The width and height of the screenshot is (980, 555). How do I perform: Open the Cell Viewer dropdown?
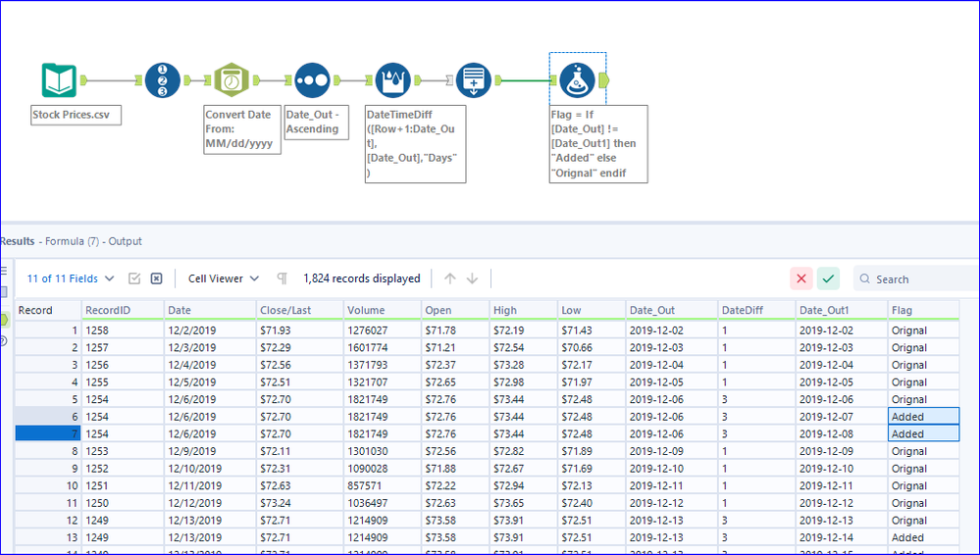tap(223, 278)
